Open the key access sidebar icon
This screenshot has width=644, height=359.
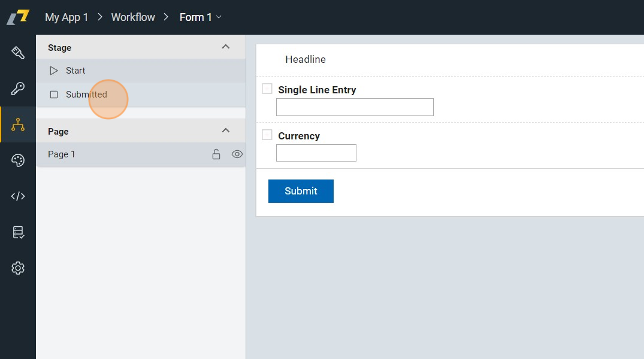point(18,89)
